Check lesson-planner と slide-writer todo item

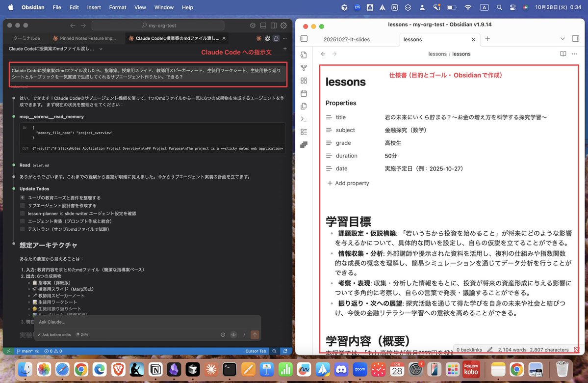pos(23,213)
